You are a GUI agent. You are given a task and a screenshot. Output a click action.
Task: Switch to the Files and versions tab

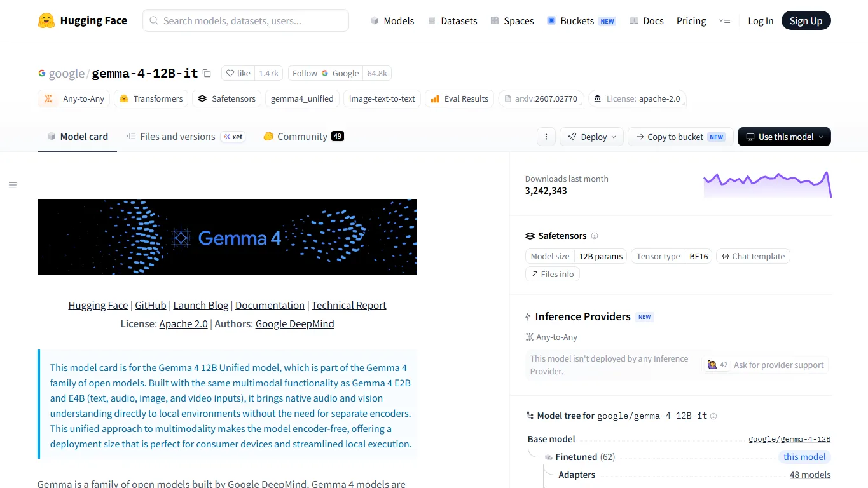[186, 137]
